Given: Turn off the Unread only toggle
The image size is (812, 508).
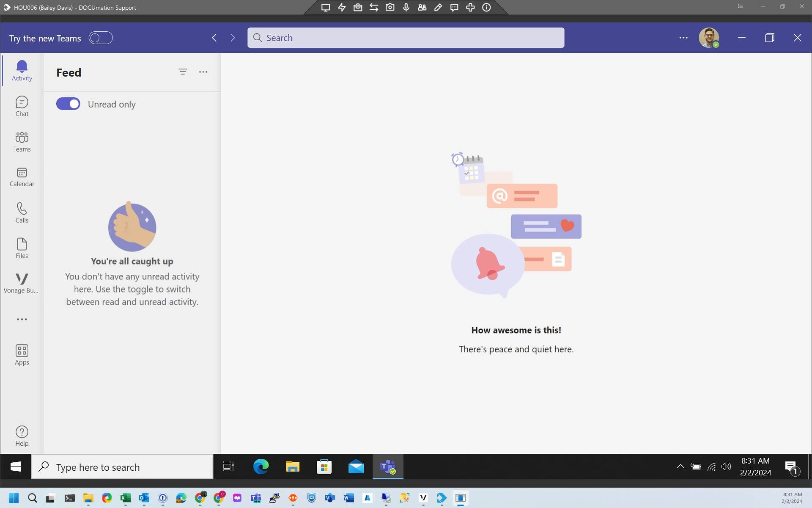Looking at the screenshot, I should 68,104.
